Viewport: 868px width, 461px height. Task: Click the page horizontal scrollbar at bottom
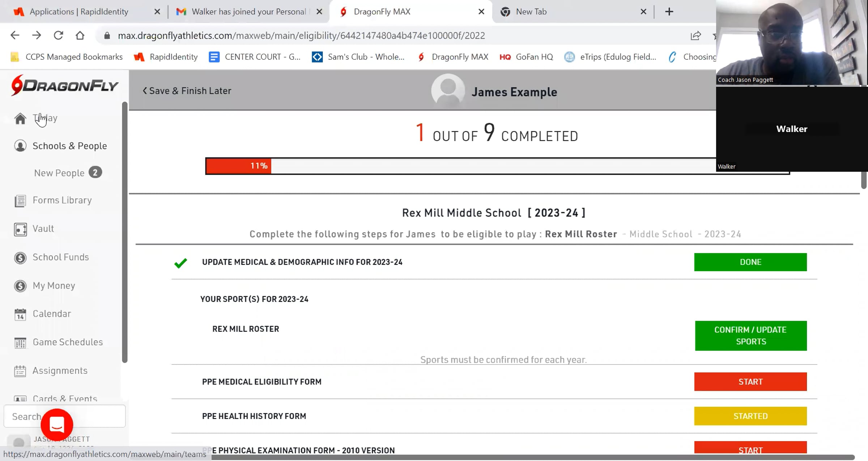[x=533, y=457]
